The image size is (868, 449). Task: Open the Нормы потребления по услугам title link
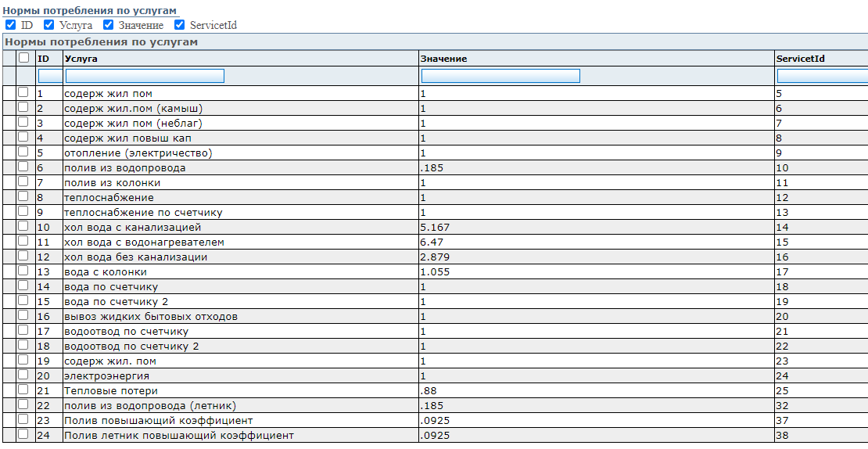pyautogui.click(x=91, y=10)
